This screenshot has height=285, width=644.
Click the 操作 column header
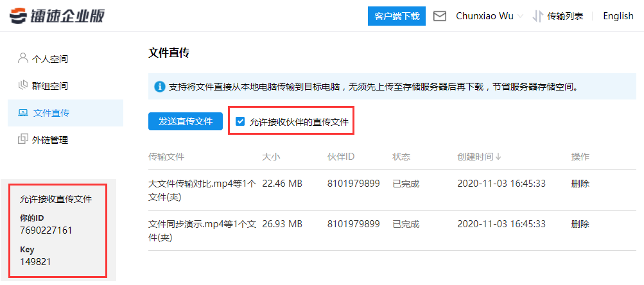pos(580,157)
